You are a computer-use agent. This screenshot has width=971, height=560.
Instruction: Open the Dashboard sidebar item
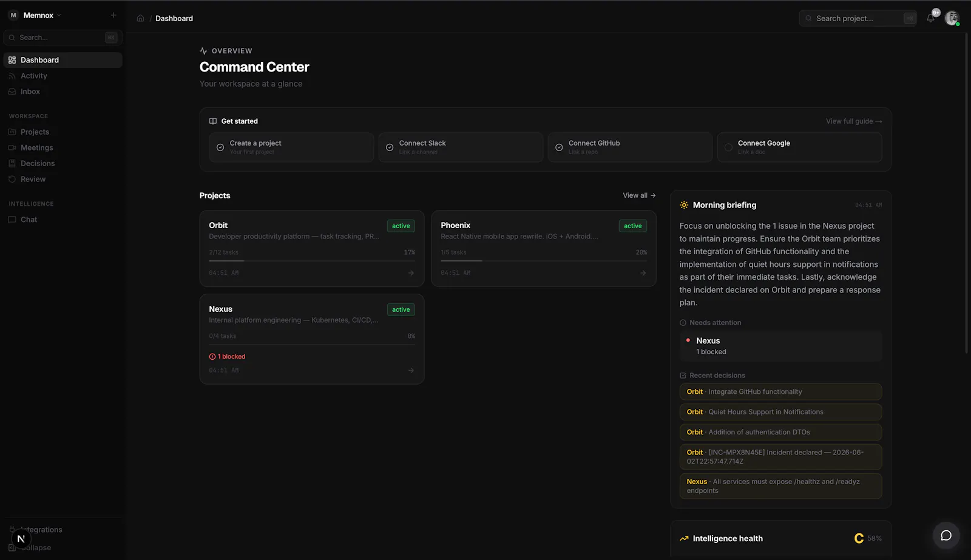(63, 60)
